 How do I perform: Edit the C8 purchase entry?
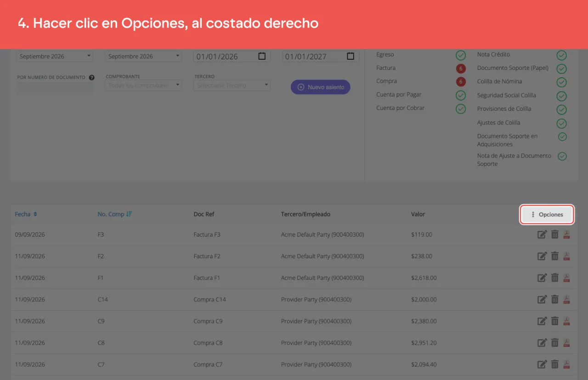(542, 343)
